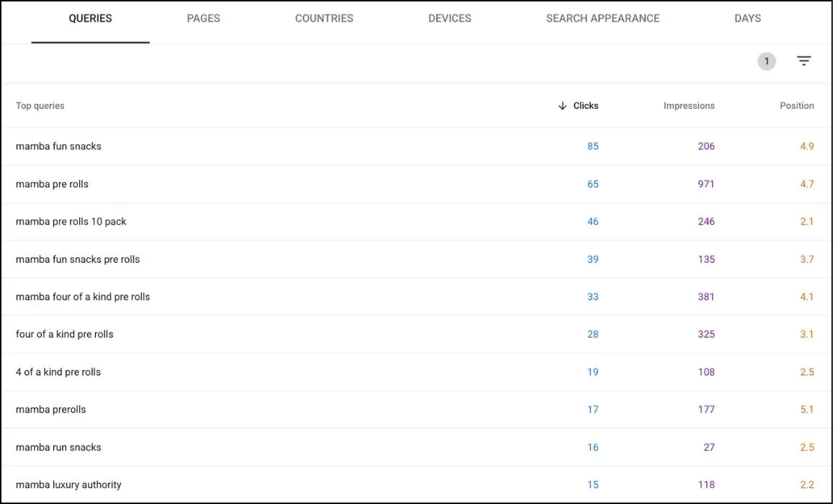Select query 'mamba luxury authority'
The width and height of the screenshot is (833, 504).
[x=68, y=485]
